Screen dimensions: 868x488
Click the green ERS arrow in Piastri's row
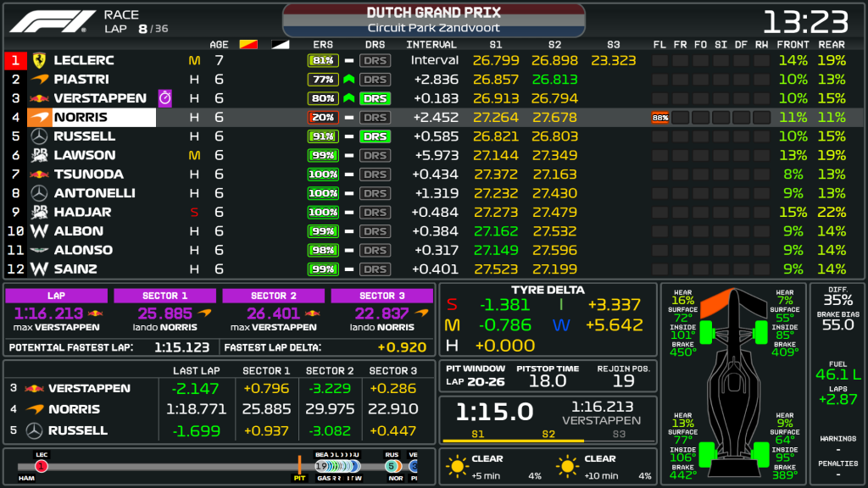tap(348, 79)
